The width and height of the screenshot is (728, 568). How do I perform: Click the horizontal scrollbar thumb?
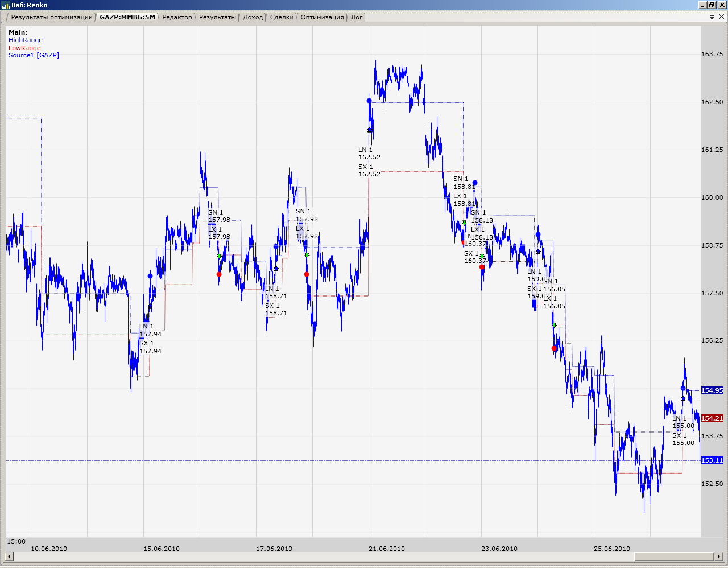pyautogui.click(x=674, y=556)
